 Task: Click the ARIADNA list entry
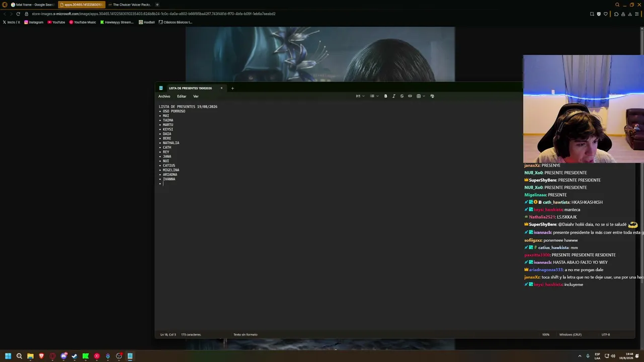[x=170, y=174]
